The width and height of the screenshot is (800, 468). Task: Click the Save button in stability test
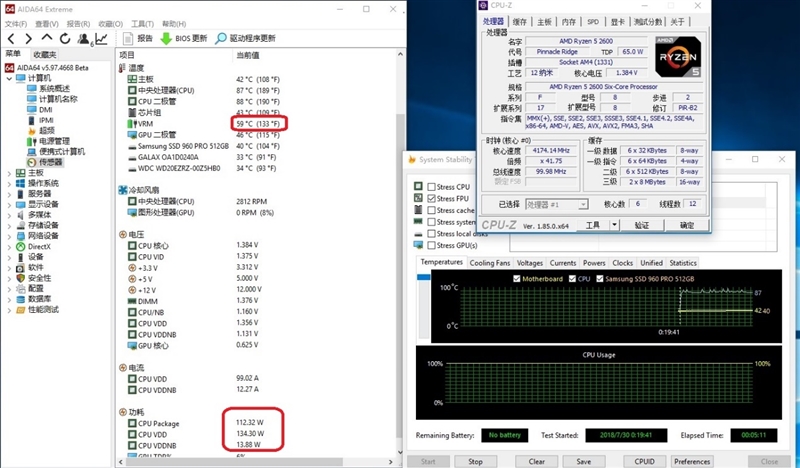(583, 461)
